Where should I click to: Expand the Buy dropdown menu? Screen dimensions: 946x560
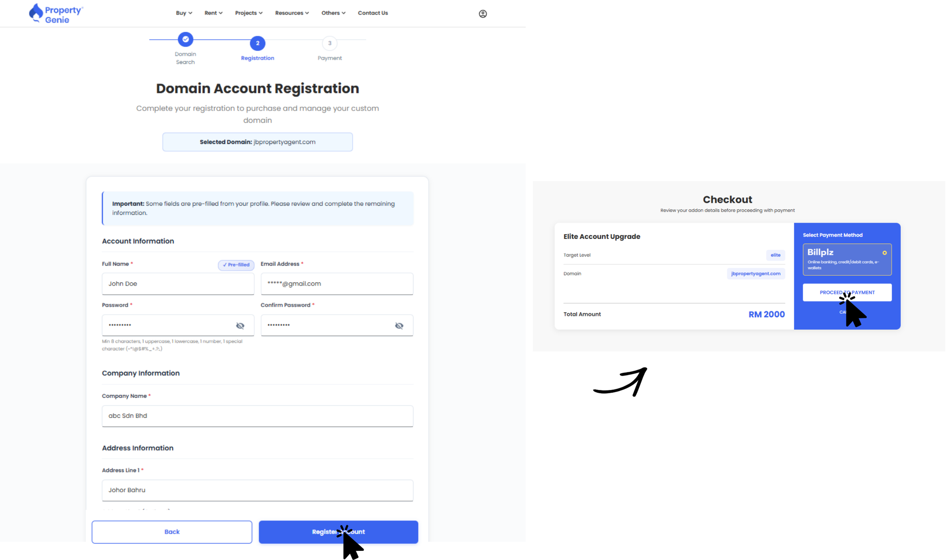pos(184,13)
